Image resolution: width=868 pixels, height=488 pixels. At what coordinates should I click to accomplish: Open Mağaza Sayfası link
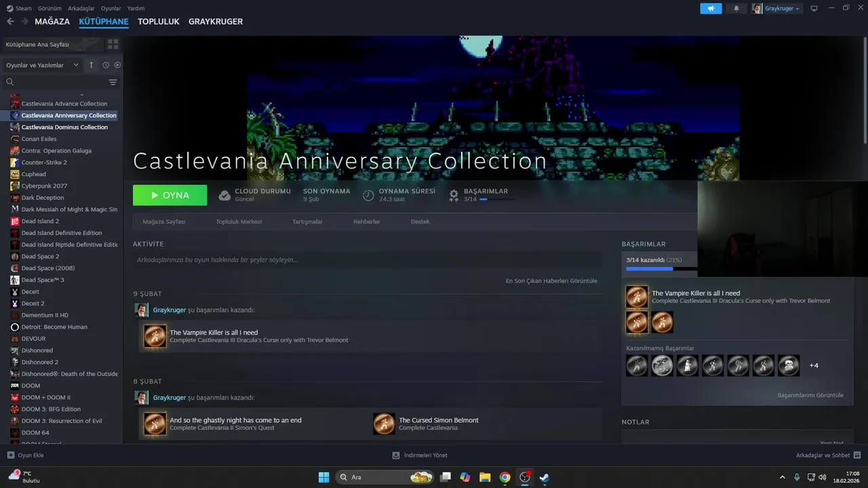point(163,222)
